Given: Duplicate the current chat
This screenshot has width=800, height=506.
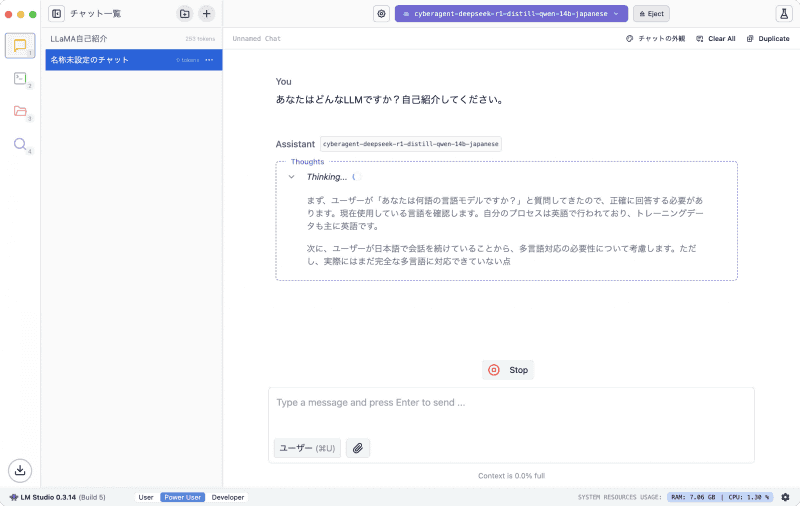Looking at the screenshot, I should (768, 39).
